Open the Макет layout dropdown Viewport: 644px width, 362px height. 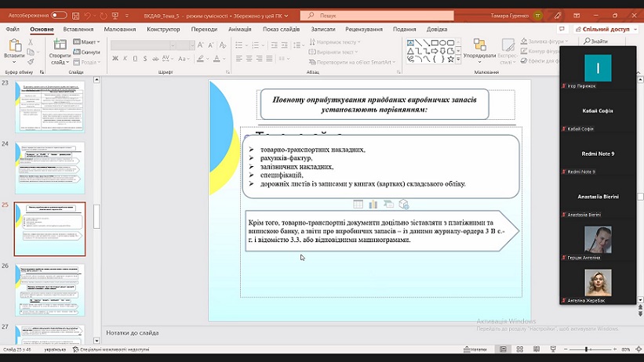[86, 42]
